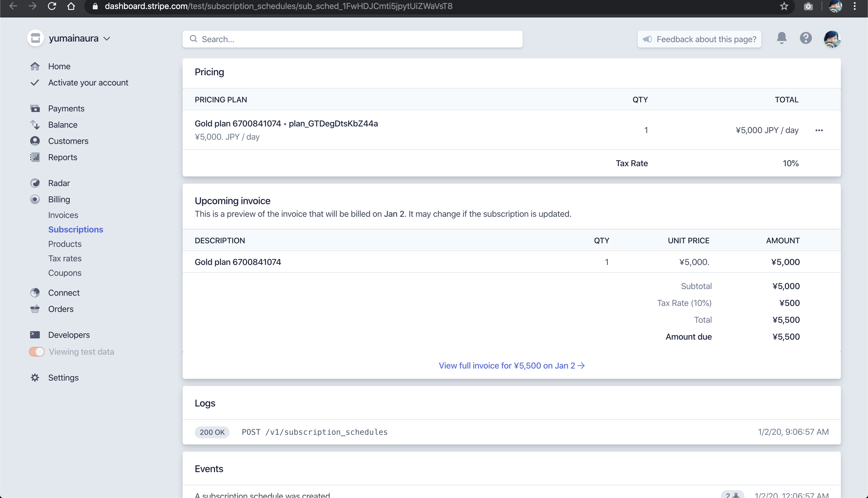Open the user avatar profile menu

[832, 39]
